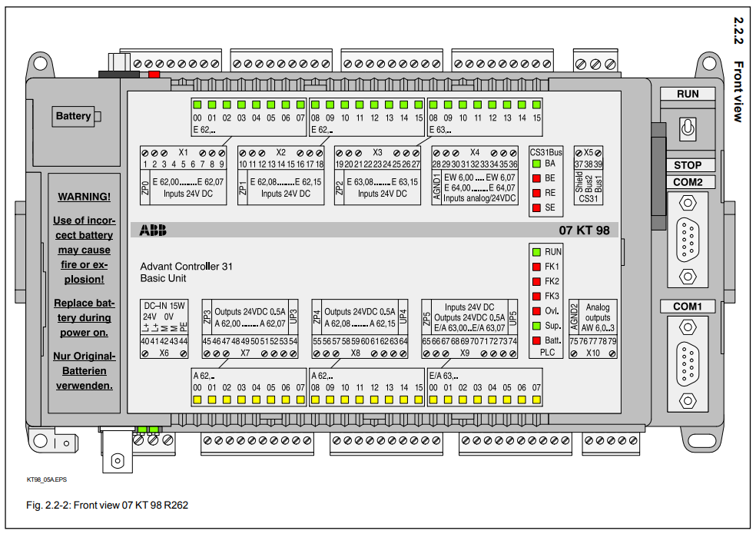
Task: Click the STOP label under the switch
Action: coord(688,165)
